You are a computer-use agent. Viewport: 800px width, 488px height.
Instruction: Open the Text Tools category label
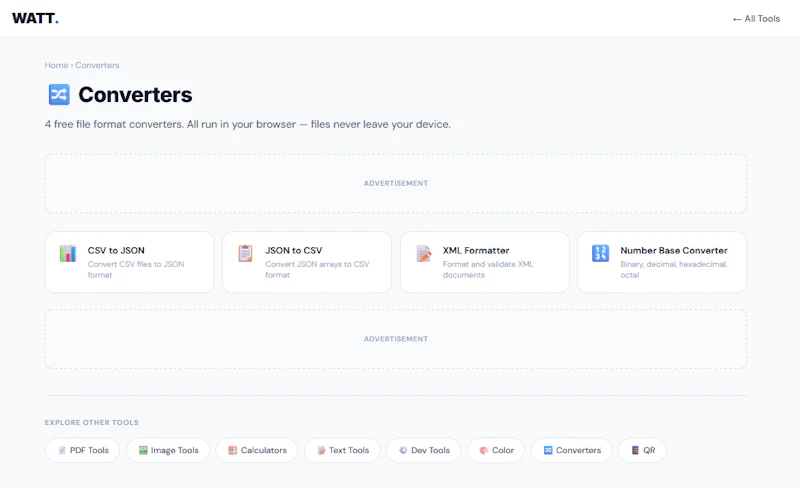(x=349, y=450)
